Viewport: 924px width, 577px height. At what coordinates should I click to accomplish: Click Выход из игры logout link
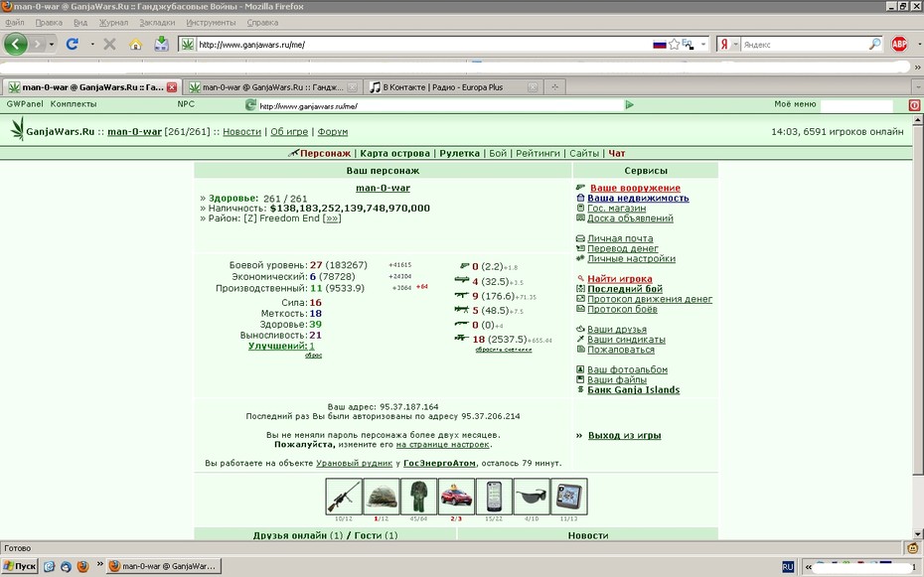624,435
